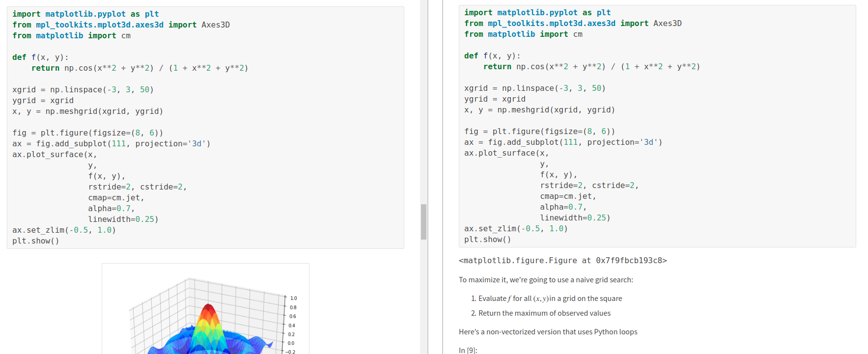Click 'To maximize it' paragraph in right pane
This screenshot has height=354, width=868.
tap(546, 280)
